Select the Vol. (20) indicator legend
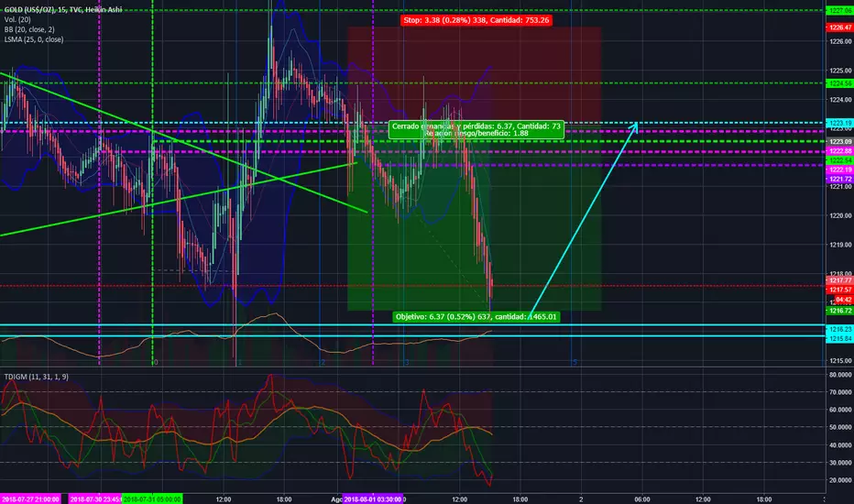The image size is (854, 504). click(x=17, y=19)
